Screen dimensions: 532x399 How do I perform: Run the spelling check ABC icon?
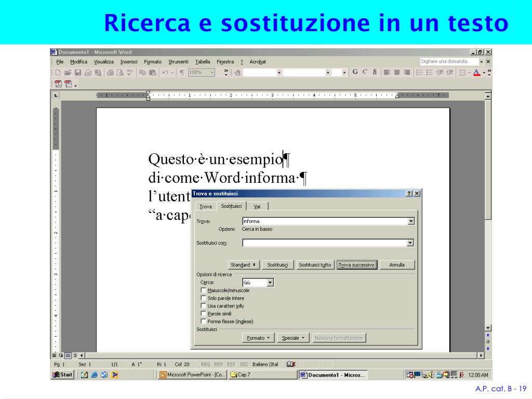(130, 72)
